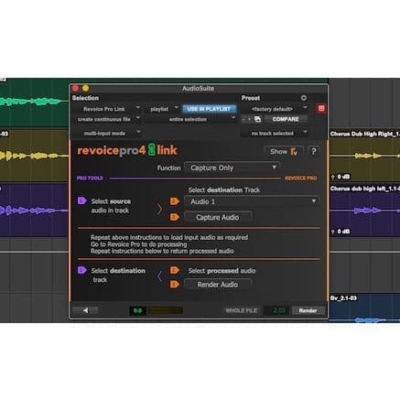This screenshot has width=400, height=400.
Task: Click the purple left-pointing chevron
Action: click(x=160, y=276)
